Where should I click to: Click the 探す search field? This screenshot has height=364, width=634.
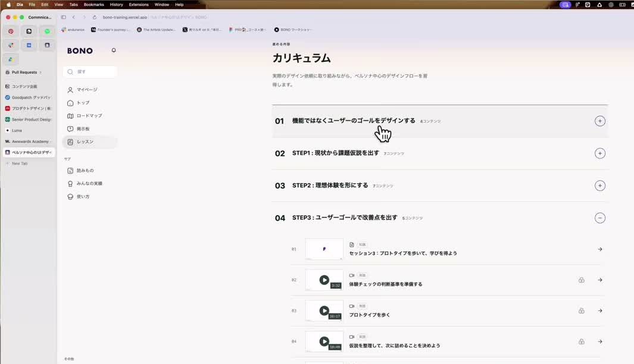click(90, 71)
